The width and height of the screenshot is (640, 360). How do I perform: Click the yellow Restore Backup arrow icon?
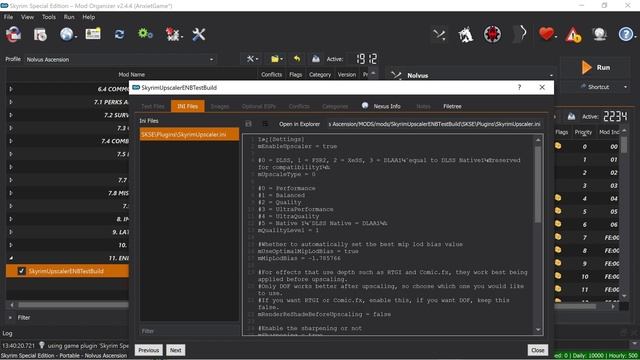[297, 59]
